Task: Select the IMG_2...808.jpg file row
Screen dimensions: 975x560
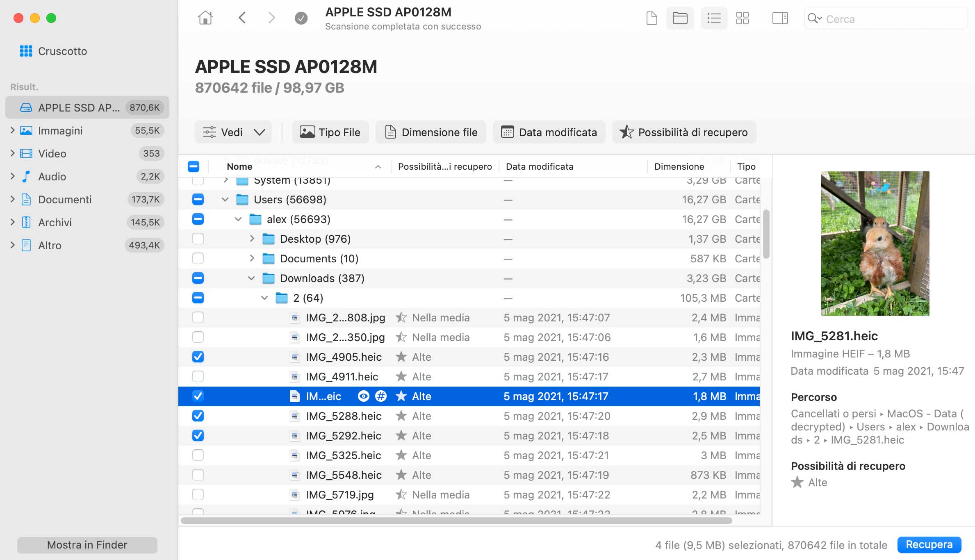Action: point(469,318)
